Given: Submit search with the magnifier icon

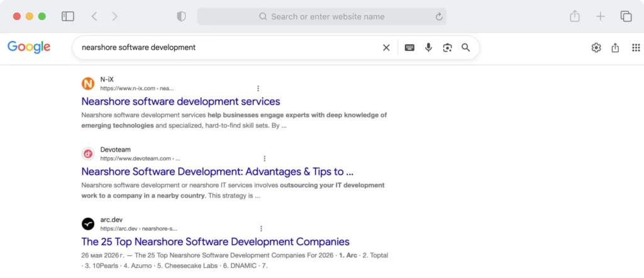Looking at the screenshot, I should (465, 48).
